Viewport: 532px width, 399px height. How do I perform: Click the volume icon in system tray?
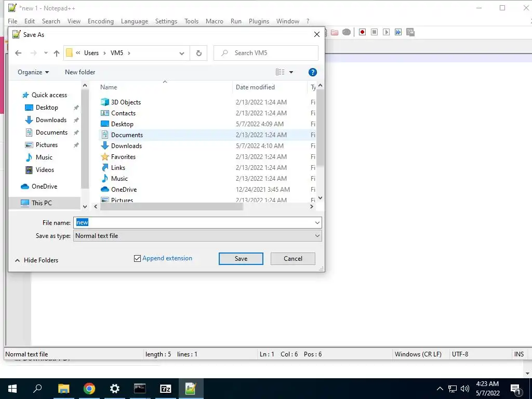tap(465, 389)
